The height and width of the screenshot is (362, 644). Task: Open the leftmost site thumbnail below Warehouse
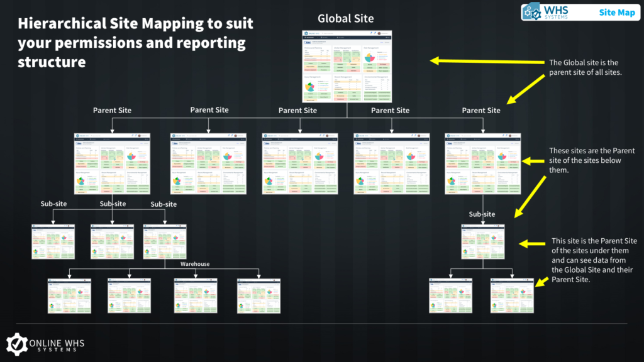click(x=69, y=295)
